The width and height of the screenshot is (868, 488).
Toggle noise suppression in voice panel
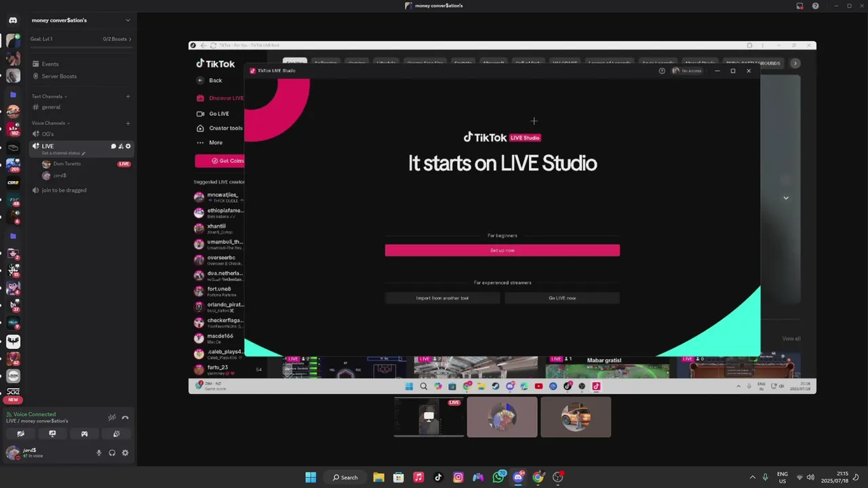[112, 418]
